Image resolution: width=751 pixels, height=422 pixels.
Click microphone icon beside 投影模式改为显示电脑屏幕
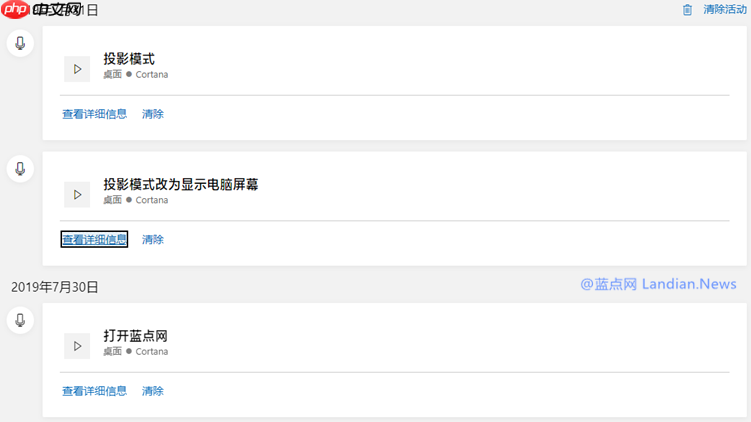20,169
